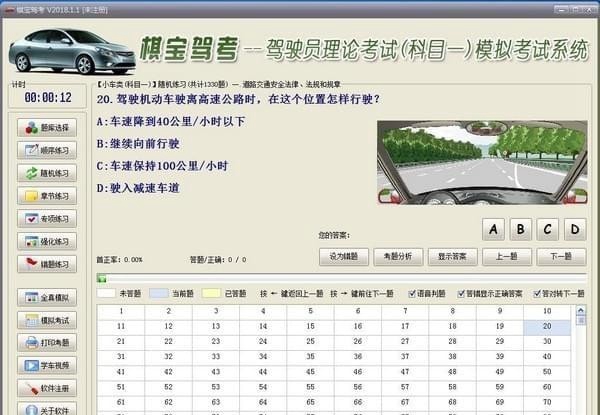
Task: Select highlighted question 20 cell
Action: [547, 326]
